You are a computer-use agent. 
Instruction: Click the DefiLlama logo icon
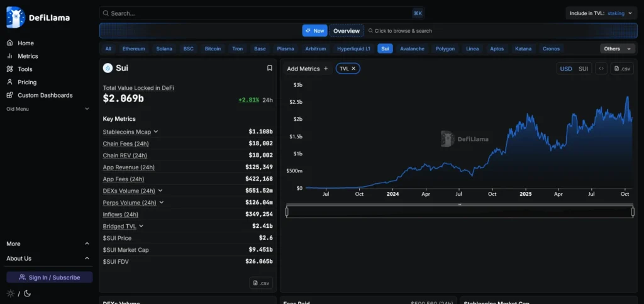tap(15, 18)
